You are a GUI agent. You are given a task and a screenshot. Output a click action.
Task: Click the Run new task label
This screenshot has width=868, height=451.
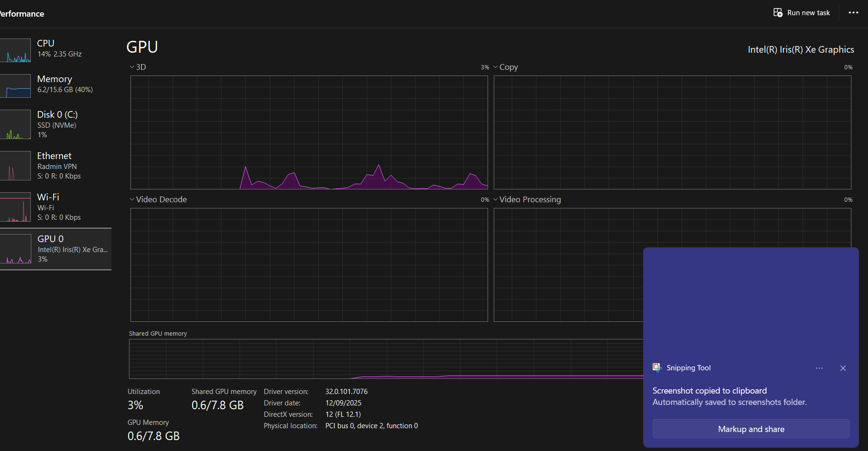click(x=809, y=13)
